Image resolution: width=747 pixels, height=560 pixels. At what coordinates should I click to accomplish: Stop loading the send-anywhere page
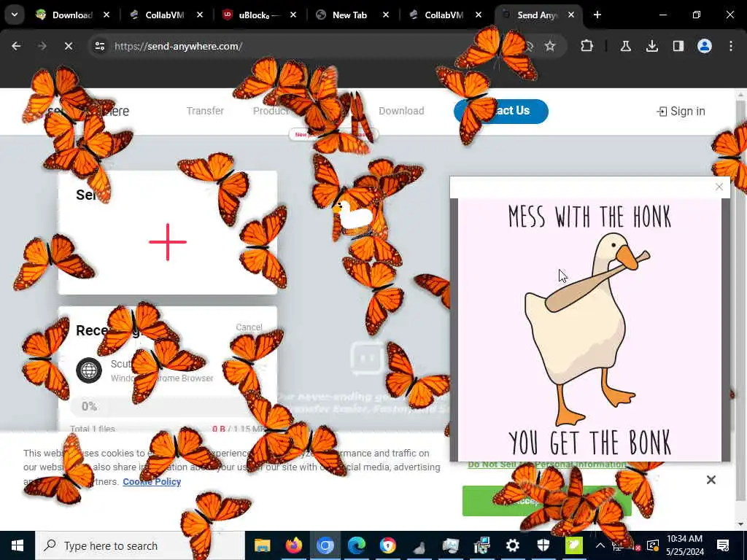(68, 46)
